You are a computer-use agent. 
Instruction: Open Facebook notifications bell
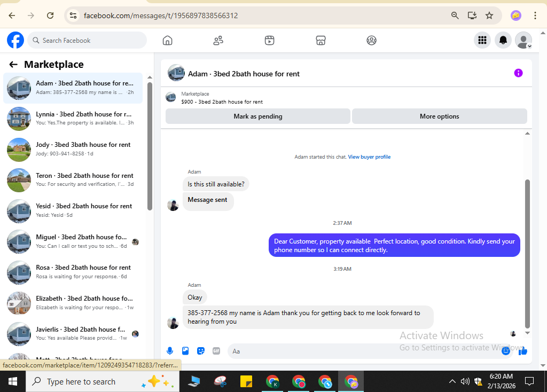[x=503, y=40]
